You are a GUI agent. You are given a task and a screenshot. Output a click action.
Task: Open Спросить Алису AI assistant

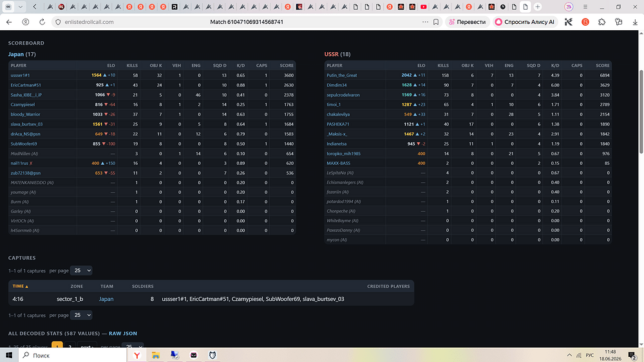click(525, 22)
